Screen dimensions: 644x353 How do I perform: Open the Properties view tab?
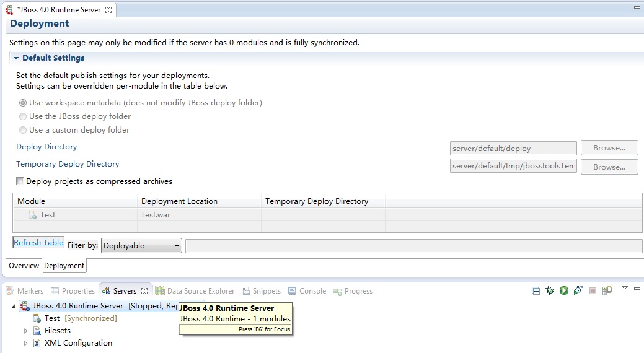coord(73,291)
